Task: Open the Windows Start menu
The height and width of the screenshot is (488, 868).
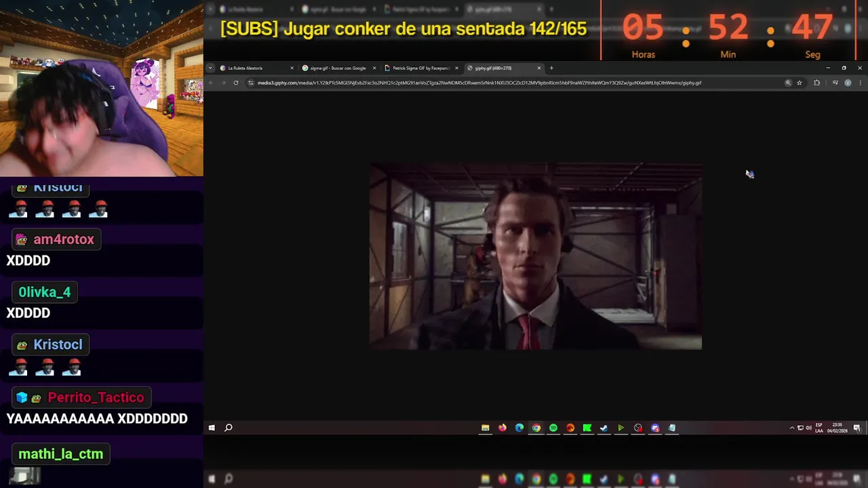Action: 212,428
